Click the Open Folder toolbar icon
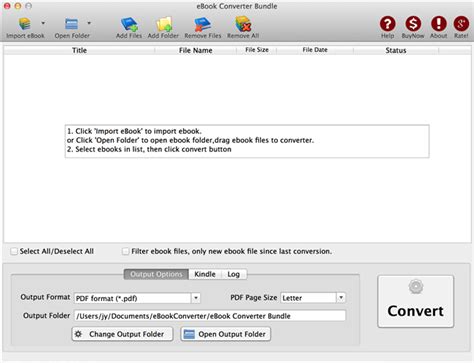The image size is (474, 363). [72, 24]
